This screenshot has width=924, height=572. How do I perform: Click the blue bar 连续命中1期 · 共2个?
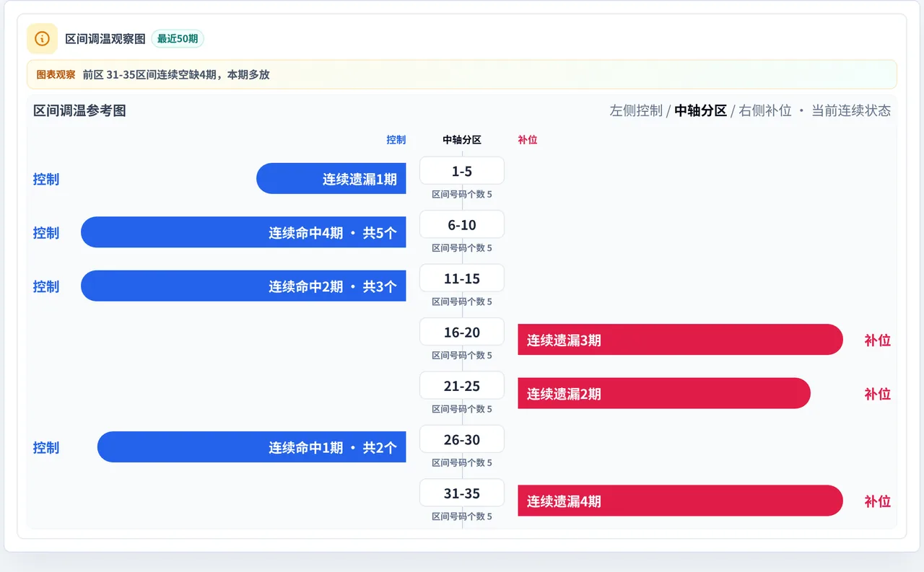[252, 447]
